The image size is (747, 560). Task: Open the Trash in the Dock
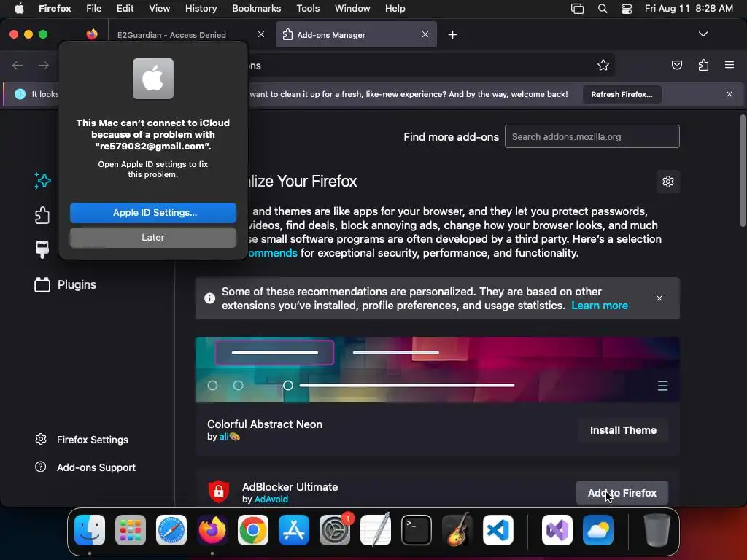(x=657, y=530)
